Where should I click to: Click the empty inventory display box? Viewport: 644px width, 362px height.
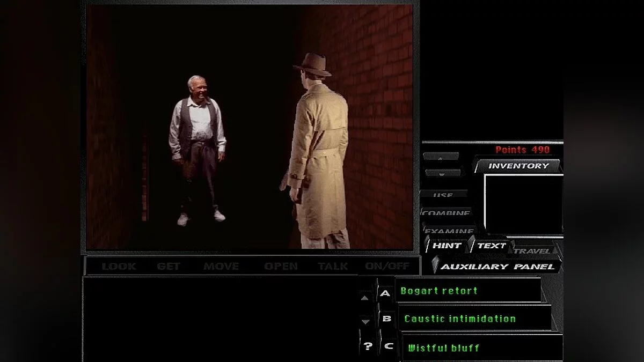point(523,204)
